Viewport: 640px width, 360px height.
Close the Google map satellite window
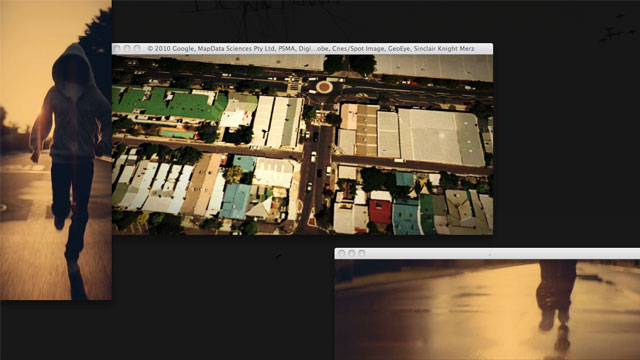click(117, 49)
